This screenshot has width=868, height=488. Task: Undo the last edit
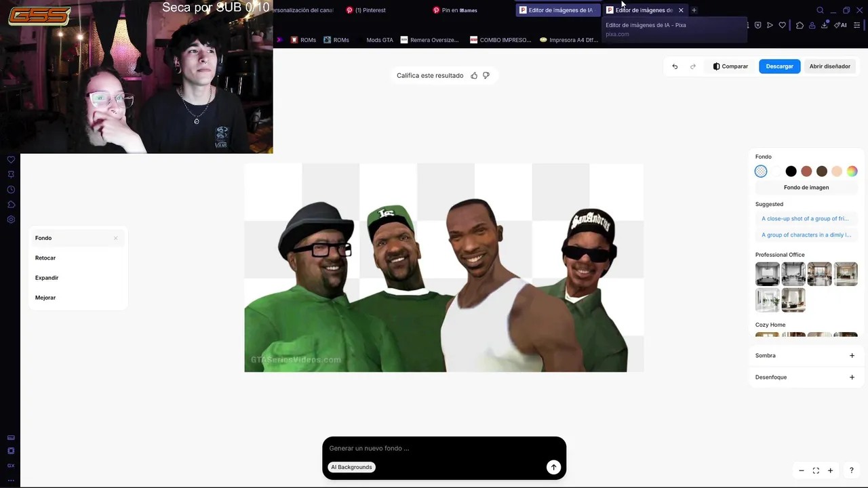[675, 66]
